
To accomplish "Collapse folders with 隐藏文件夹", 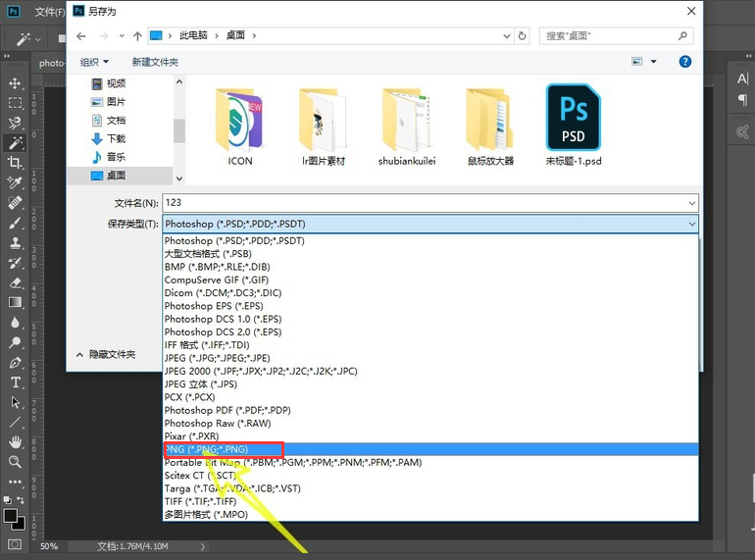I will [x=106, y=354].
